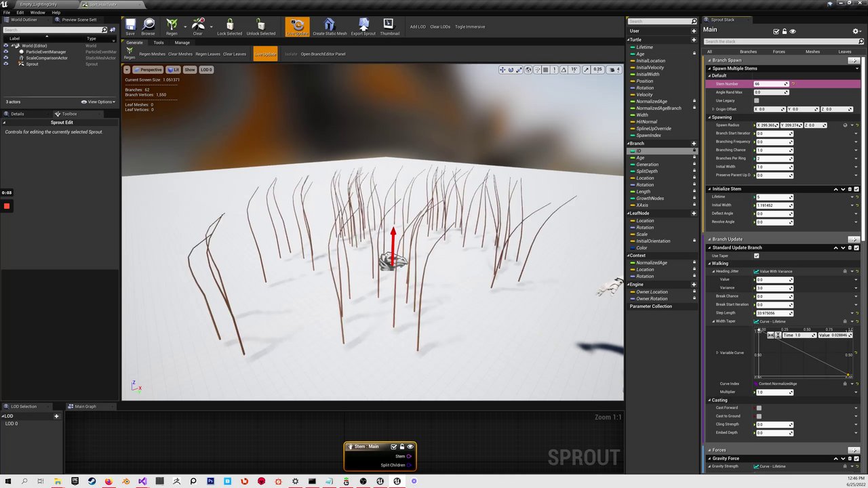868x488 pixels.
Task: Disable the Standard Update Branch module checkbox
Action: click(x=857, y=247)
